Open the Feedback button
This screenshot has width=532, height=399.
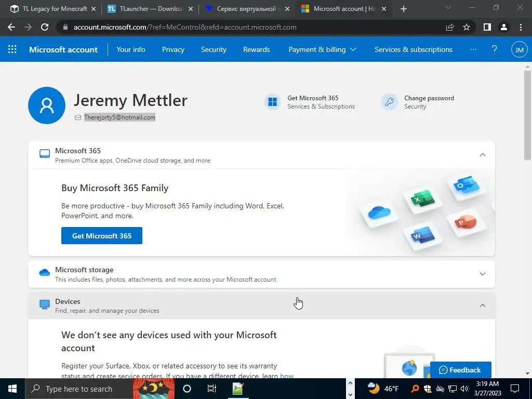(x=460, y=370)
